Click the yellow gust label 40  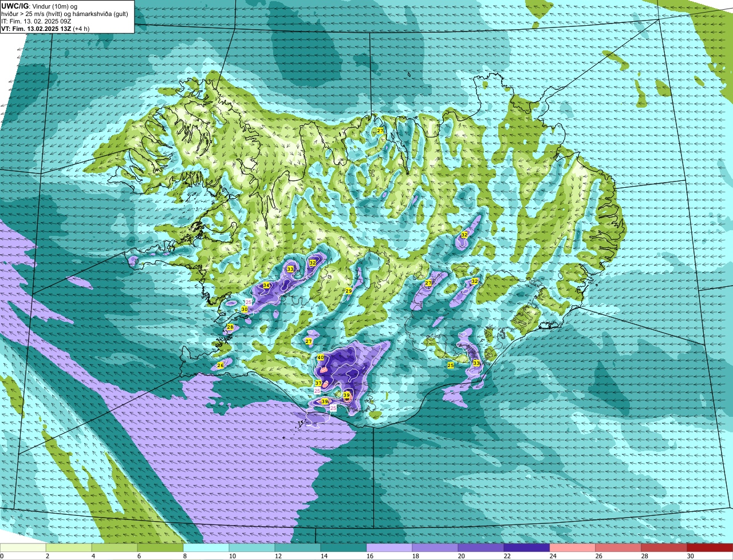(321, 358)
